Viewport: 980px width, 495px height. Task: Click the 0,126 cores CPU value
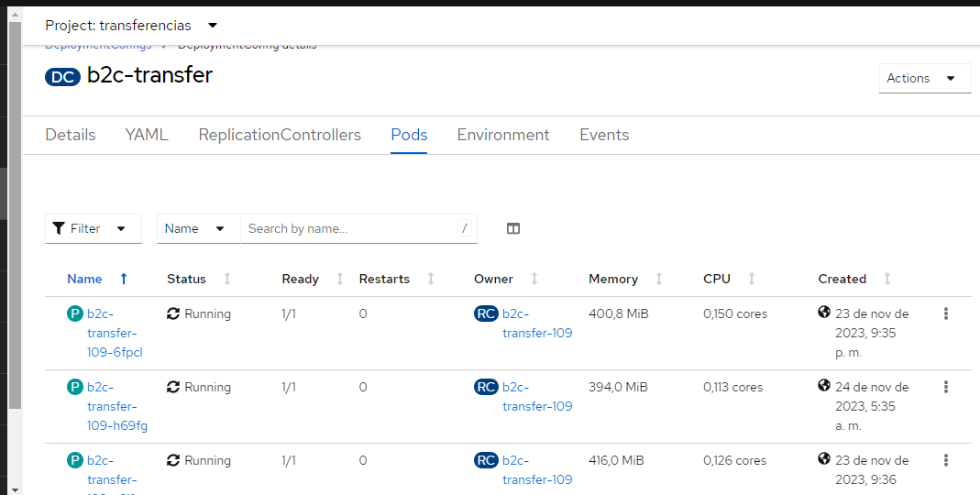(735, 460)
